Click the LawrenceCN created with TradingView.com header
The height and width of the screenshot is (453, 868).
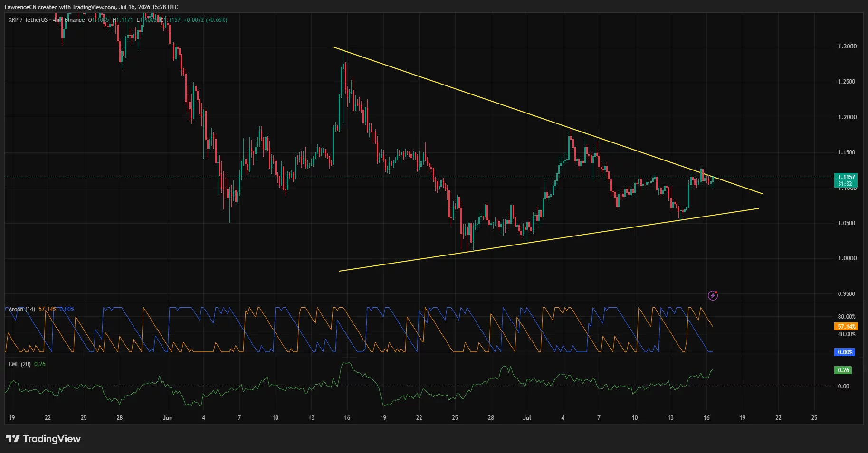(91, 7)
